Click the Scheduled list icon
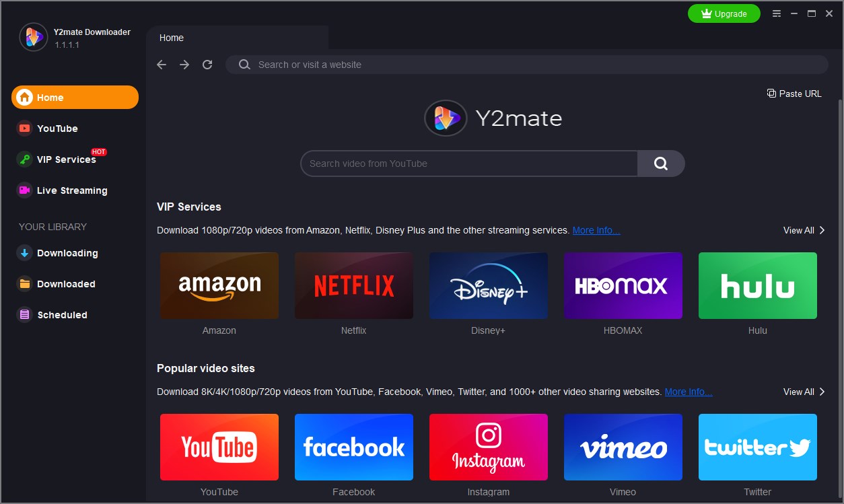Viewport: 844px width, 504px height. pyautogui.click(x=24, y=315)
